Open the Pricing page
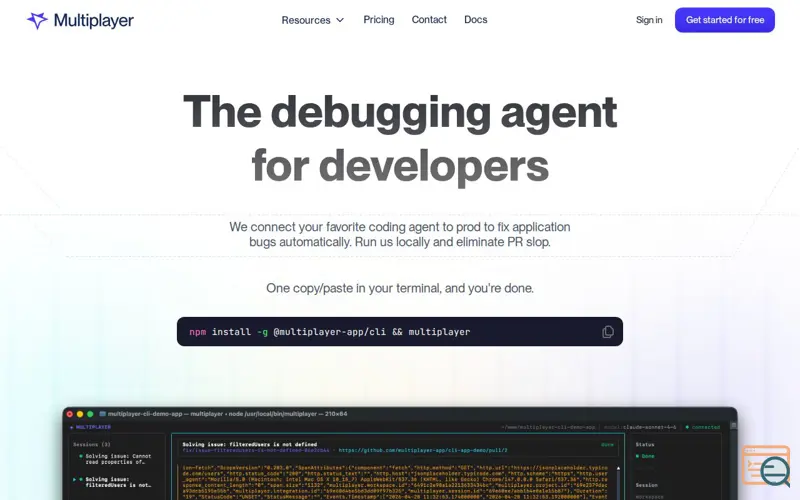Screen dimensions: 800x500 (379, 19)
